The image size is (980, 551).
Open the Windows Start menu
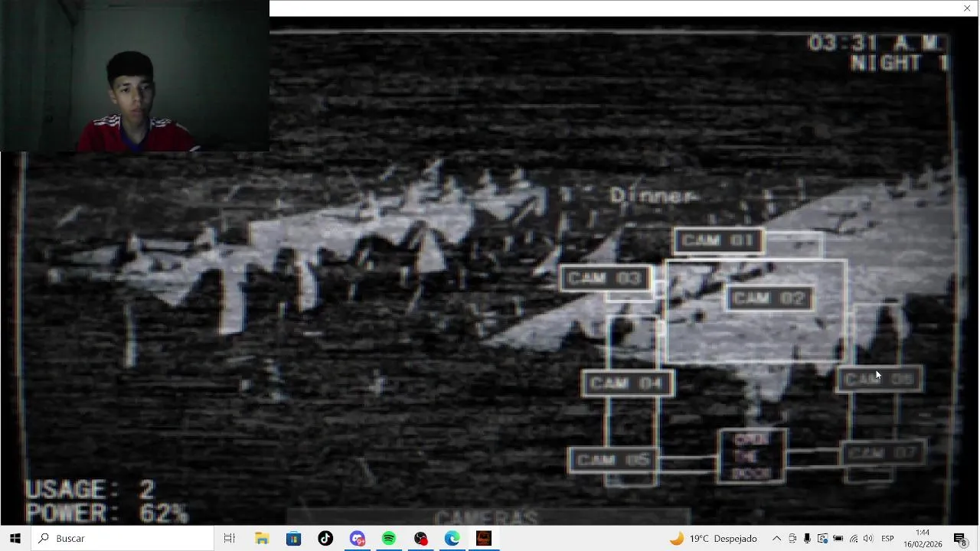click(15, 539)
